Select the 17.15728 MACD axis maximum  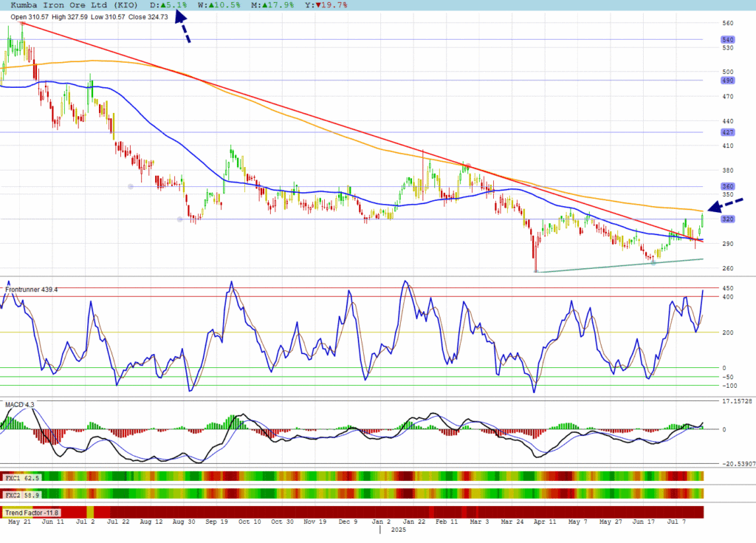(x=737, y=401)
